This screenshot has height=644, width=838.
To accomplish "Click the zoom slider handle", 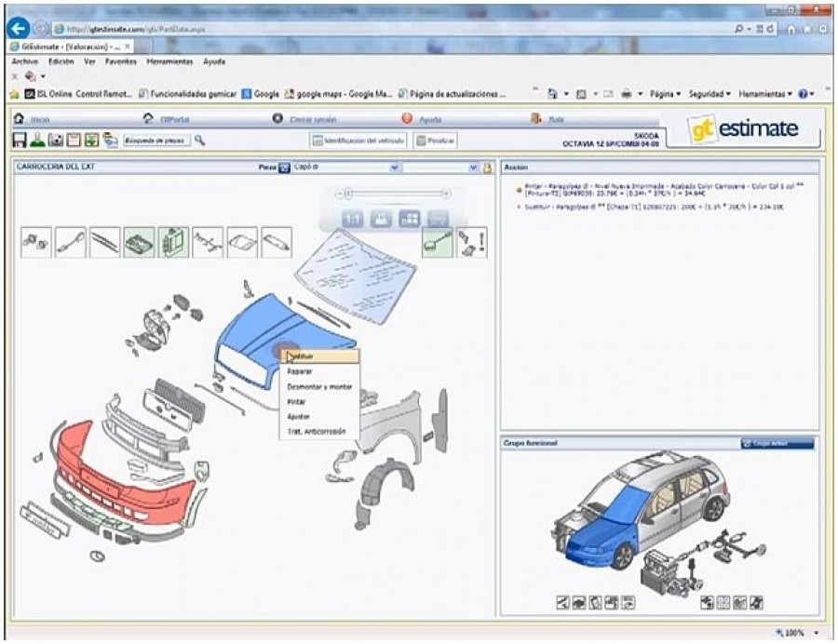I will (348, 194).
